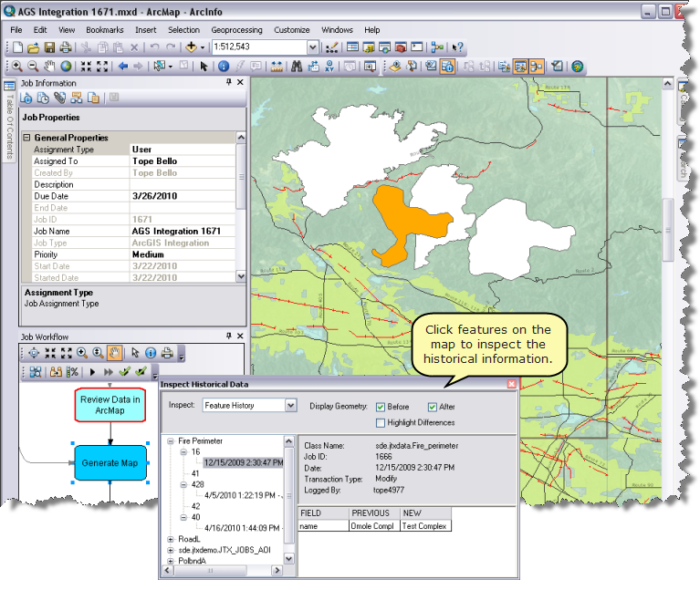
Task: Collapse feature 16 tree node
Action: [x=184, y=452]
